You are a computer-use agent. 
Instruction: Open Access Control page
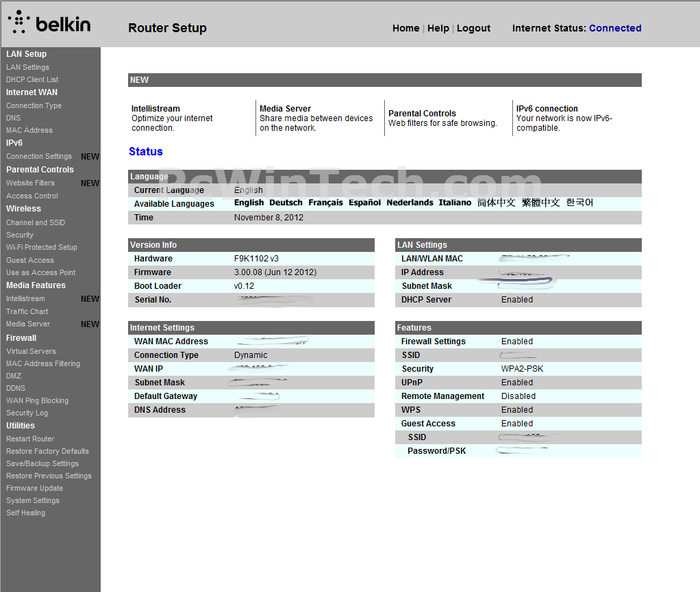point(32,196)
